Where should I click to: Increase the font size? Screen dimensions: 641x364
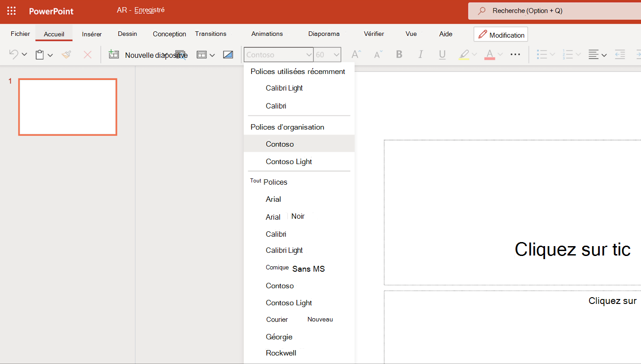pos(356,55)
